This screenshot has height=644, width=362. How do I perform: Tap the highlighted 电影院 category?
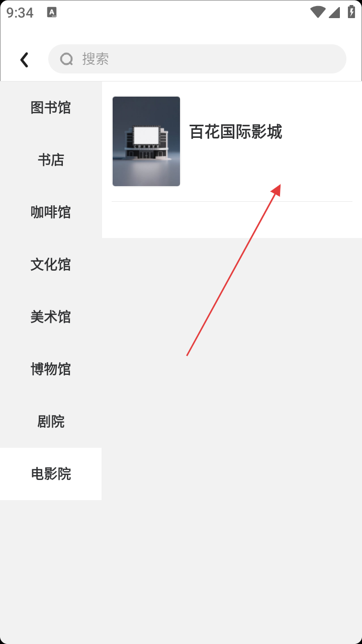point(51,474)
